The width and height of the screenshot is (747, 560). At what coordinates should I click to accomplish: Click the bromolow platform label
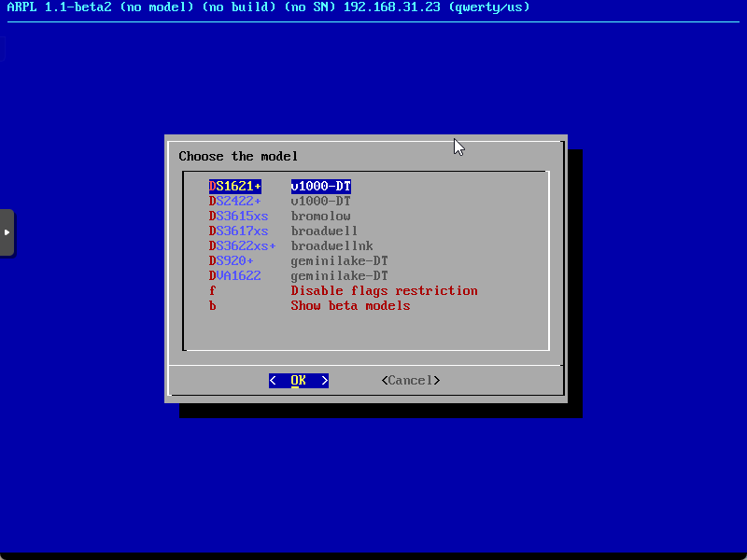pyautogui.click(x=320, y=217)
